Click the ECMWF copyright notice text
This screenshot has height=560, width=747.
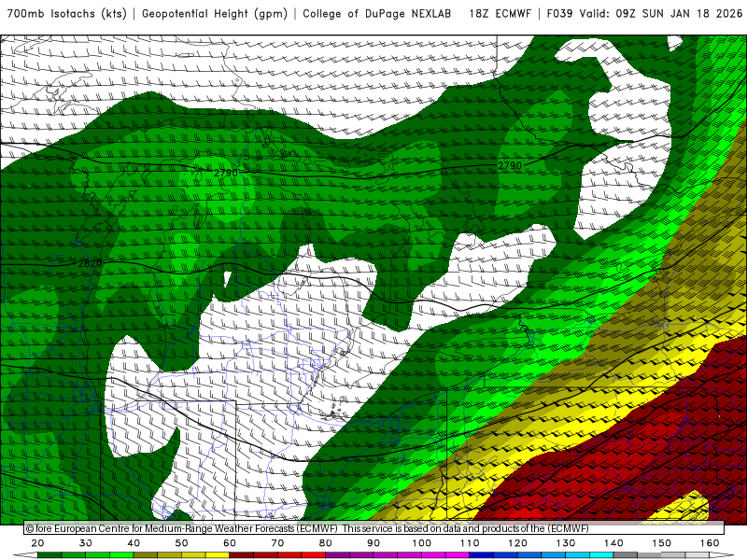(x=307, y=528)
